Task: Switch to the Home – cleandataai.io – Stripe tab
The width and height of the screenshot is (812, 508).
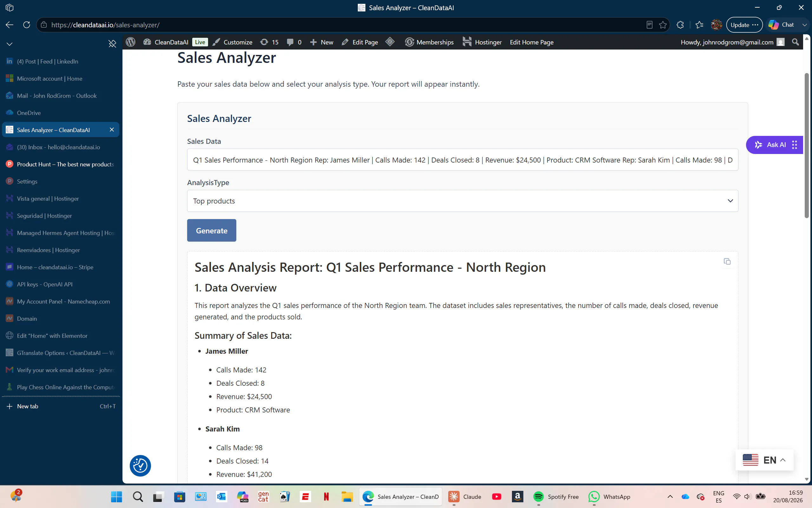Action: click(60, 267)
